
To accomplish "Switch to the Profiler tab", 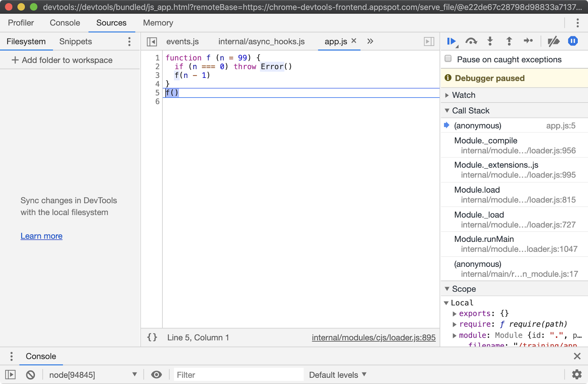I will click(21, 23).
